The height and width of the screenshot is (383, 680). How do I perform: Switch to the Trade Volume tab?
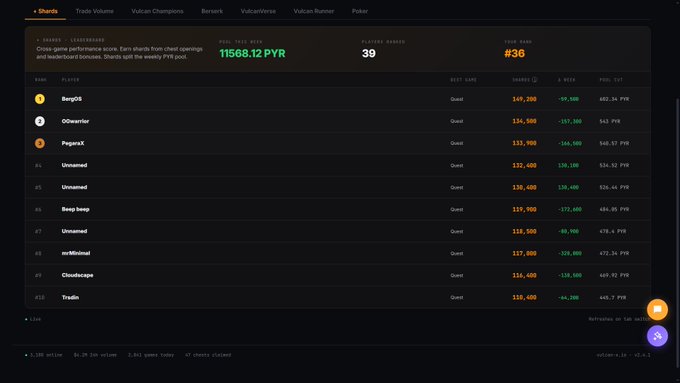pyautogui.click(x=95, y=11)
